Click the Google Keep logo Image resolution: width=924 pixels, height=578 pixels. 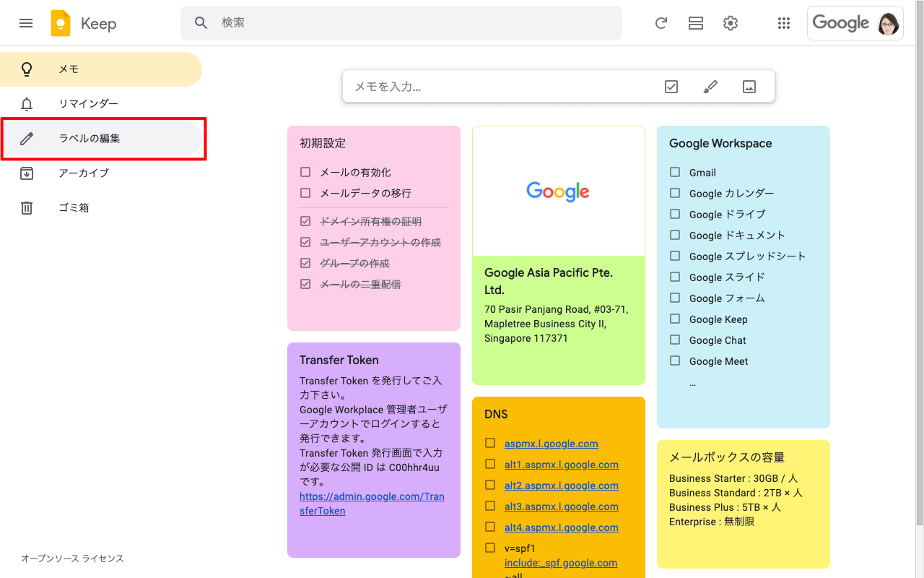click(x=61, y=23)
